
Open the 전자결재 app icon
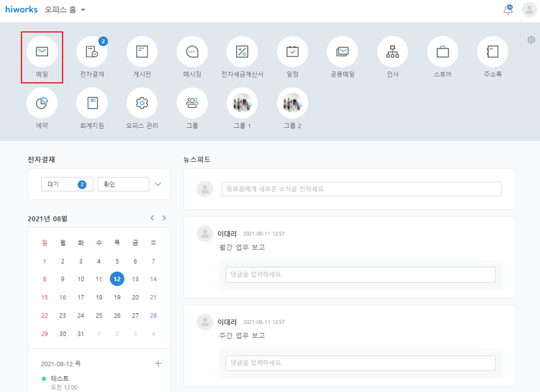(x=92, y=52)
